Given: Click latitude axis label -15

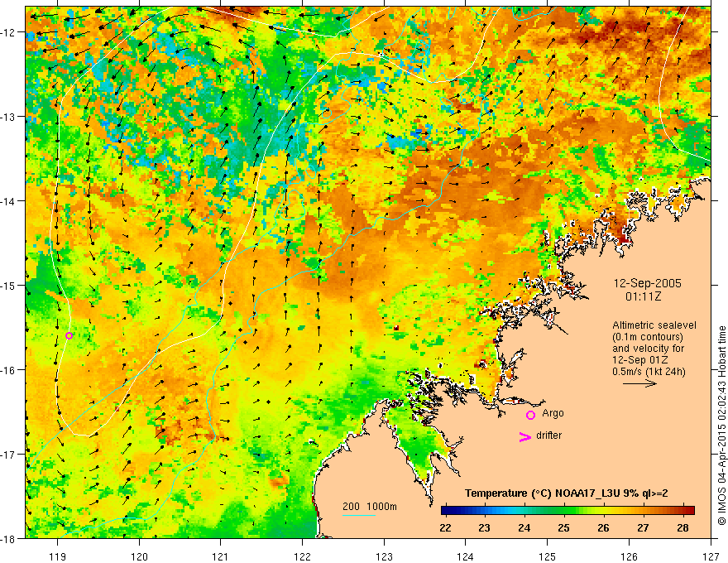Looking at the screenshot, I should click(9, 285).
